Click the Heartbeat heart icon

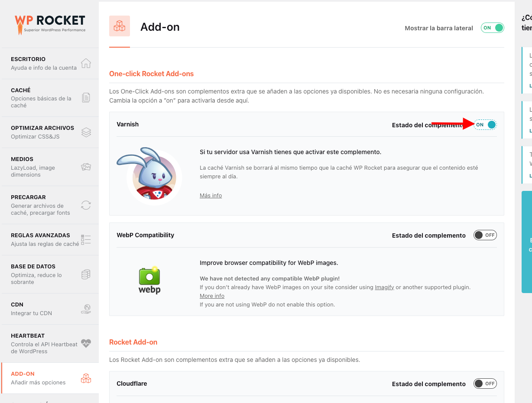coord(86,343)
